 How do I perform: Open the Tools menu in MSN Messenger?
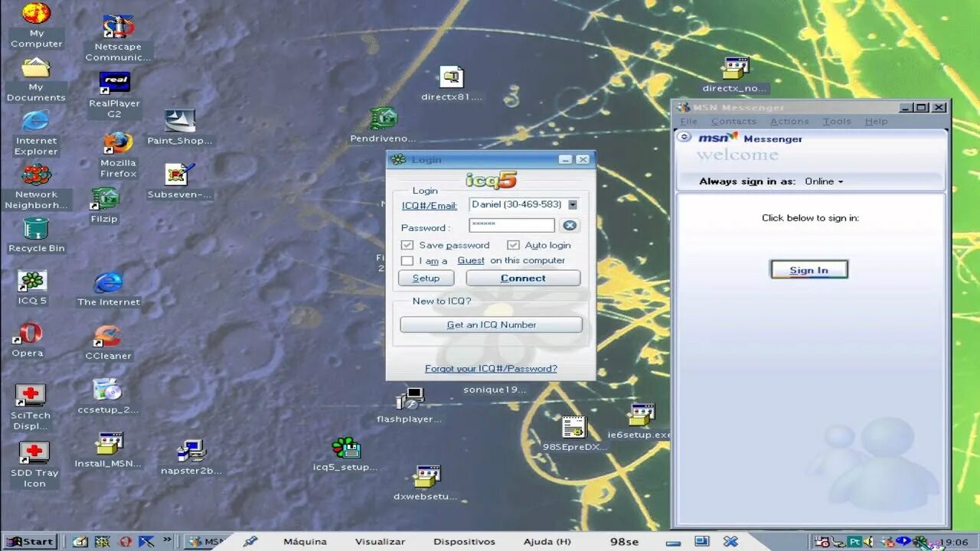pos(837,121)
